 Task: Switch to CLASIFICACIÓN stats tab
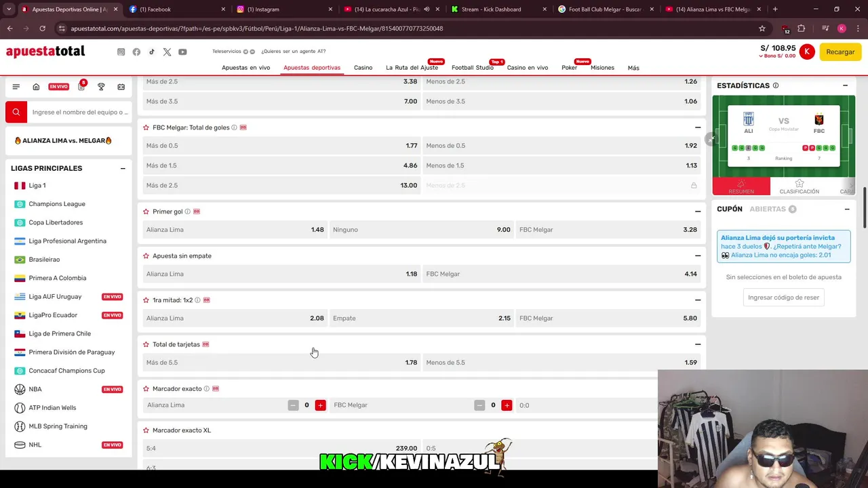(799, 186)
